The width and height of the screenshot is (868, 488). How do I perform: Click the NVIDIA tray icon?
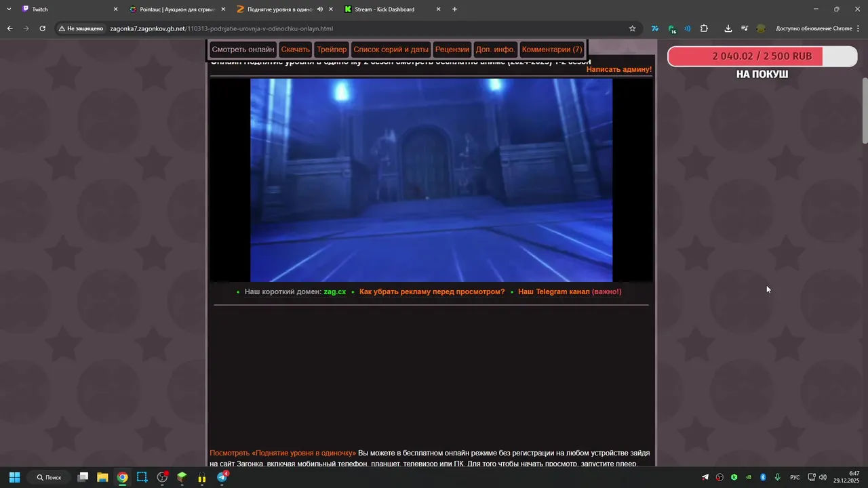(x=749, y=477)
